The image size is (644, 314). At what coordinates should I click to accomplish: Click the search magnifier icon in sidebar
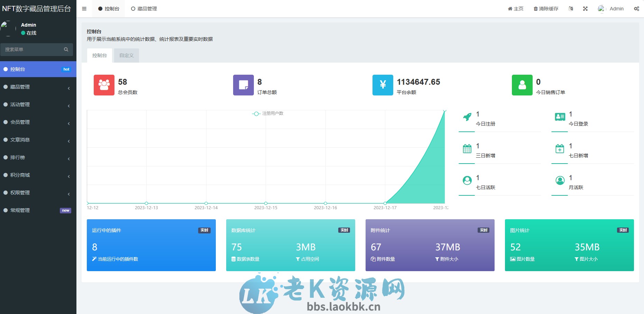point(66,49)
